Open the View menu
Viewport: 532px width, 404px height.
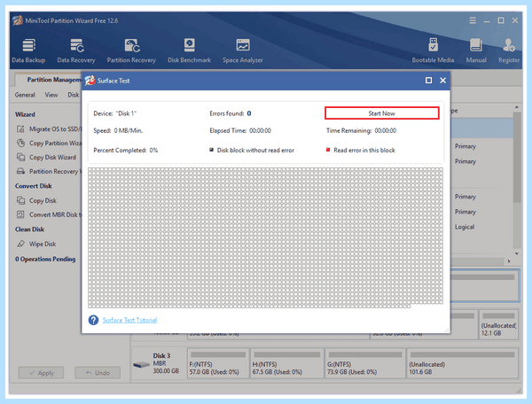pyautogui.click(x=51, y=95)
